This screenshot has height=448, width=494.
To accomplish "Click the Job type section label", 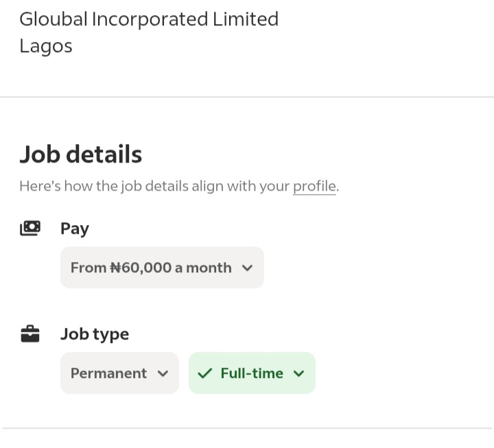I will [95, 334].
